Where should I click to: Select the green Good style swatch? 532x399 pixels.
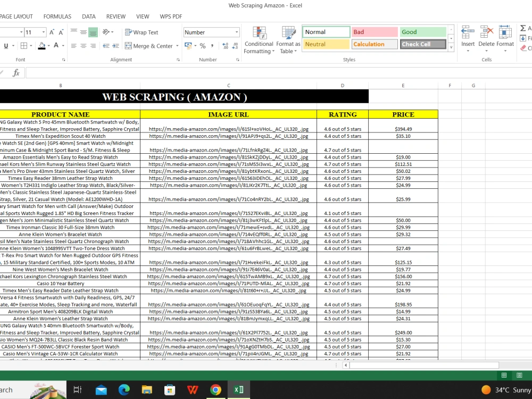click(423, 32)
